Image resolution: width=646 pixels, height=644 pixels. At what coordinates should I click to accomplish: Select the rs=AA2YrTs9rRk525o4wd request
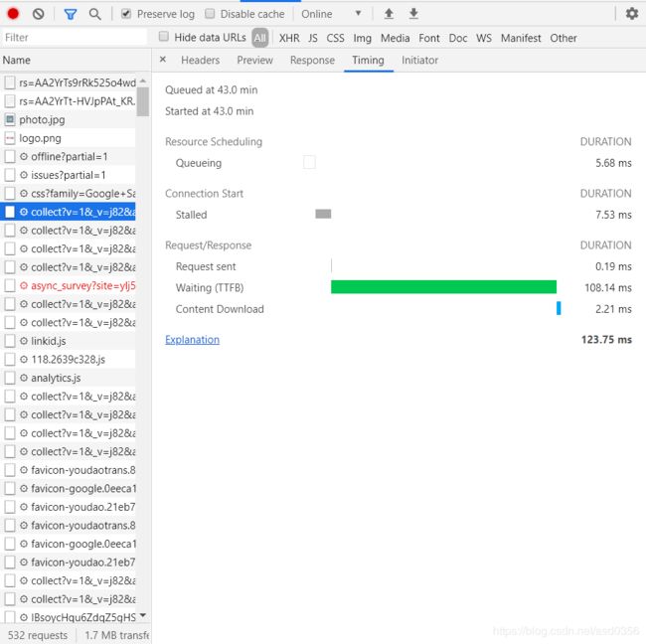pos(68,82)
